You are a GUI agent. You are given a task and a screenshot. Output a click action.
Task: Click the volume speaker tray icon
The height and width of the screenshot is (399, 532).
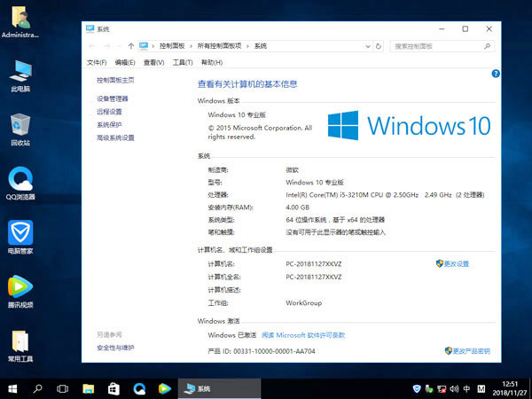[x=454, y=389]
